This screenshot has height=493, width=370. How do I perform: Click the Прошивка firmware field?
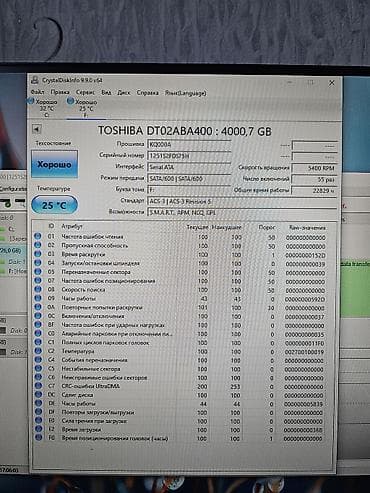tap(189, 145)
